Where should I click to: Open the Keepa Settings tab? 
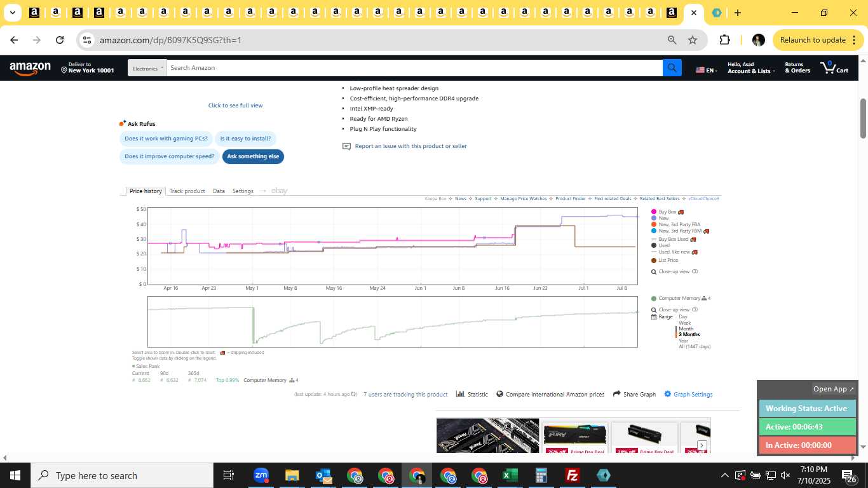tap(243, 191)
